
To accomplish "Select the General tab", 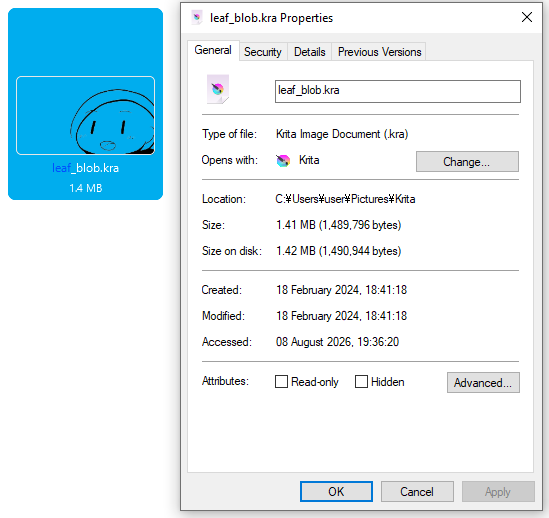I will point(213,50).
